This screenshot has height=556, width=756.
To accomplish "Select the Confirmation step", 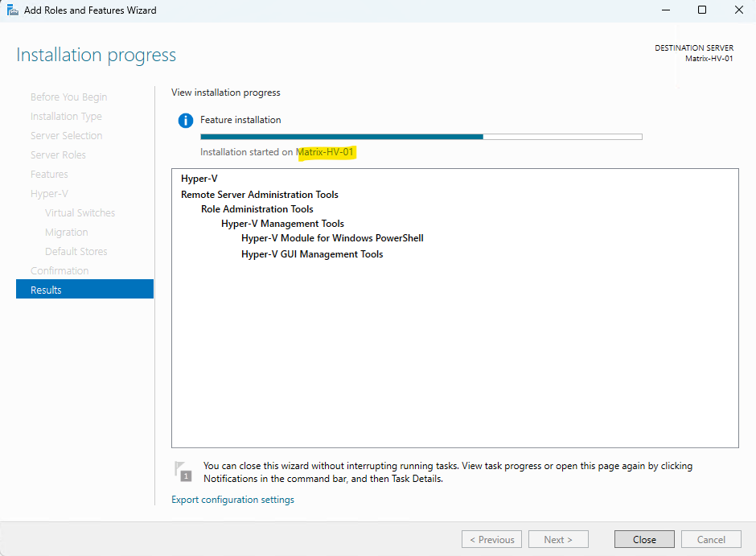I will coord(60,270).
